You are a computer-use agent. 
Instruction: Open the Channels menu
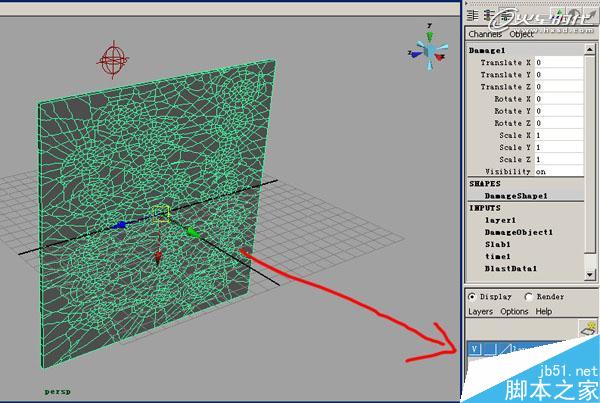point(485,34)
